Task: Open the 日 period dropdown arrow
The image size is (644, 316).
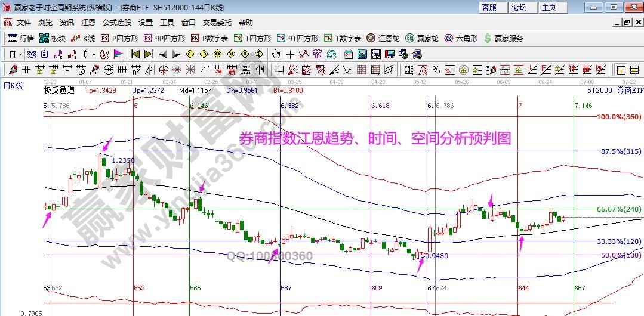Action: [x=20, y=54]
